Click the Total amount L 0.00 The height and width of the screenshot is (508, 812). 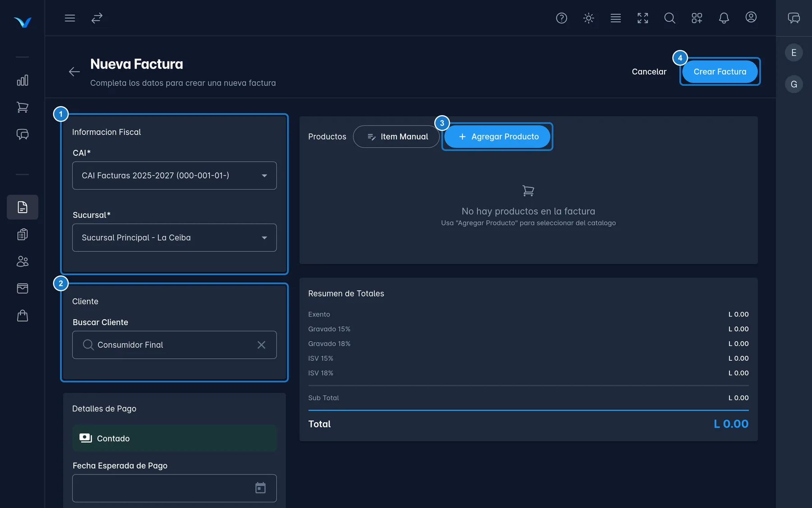(x=731, y=424)
